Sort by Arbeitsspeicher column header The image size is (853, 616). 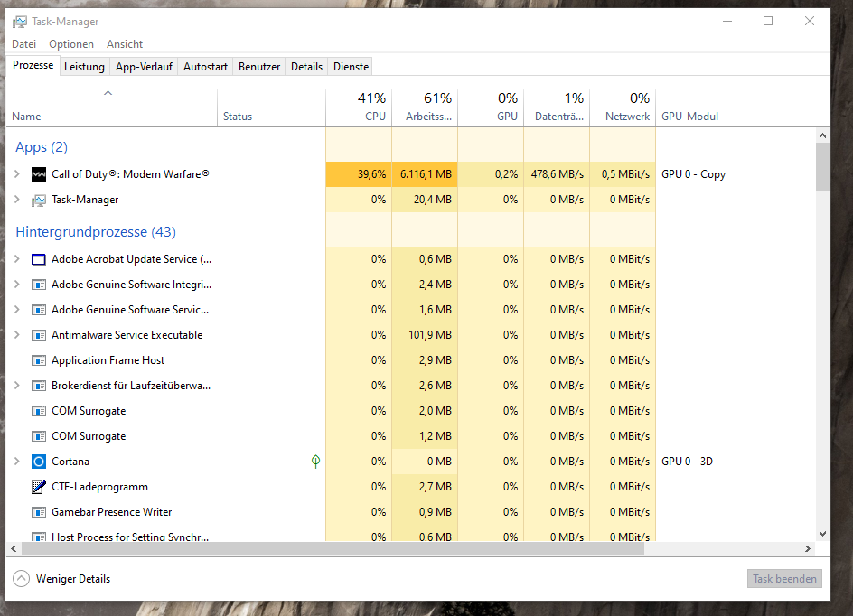(x=425, y=107)
